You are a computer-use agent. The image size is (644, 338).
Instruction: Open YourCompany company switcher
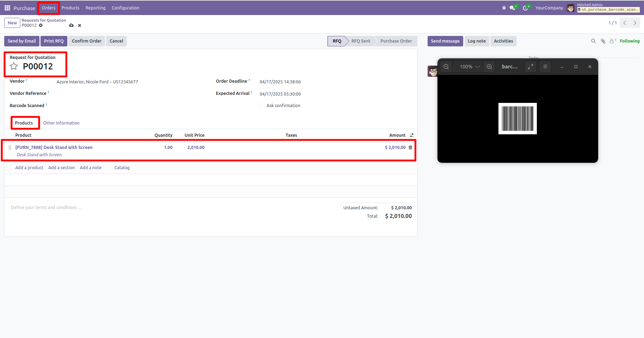click(549, 8)
